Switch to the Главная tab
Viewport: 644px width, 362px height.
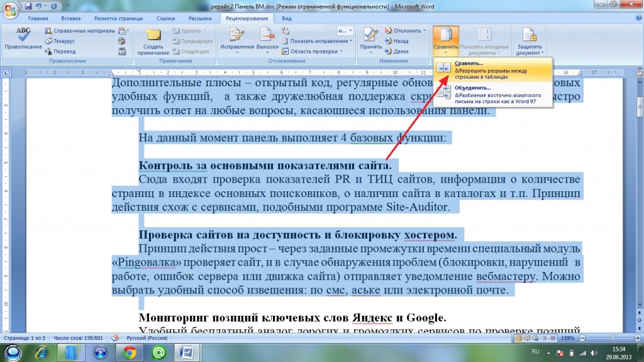38,18
